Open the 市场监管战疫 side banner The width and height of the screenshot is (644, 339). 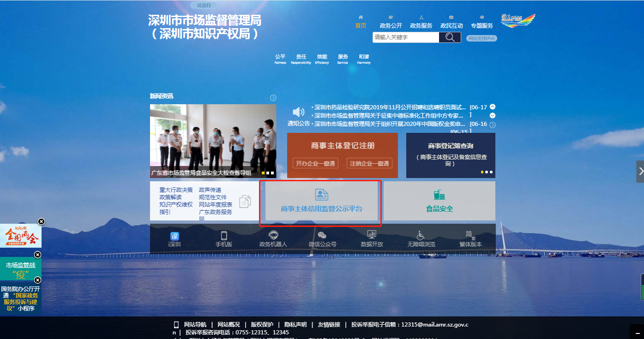point(21,269)
